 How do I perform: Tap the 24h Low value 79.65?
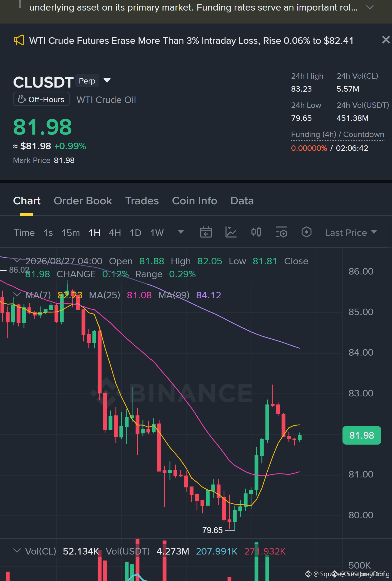pos(301,118)
